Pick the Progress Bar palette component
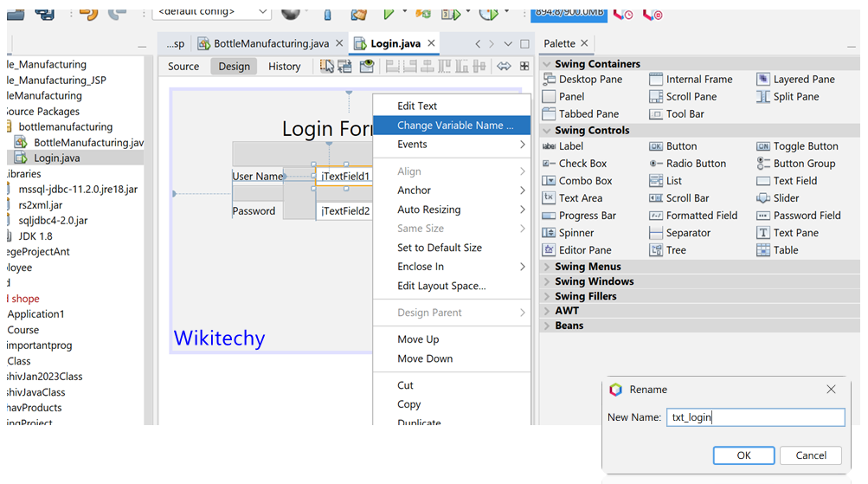868x484 pixels. pyautogui.click(x=587, y=216)
